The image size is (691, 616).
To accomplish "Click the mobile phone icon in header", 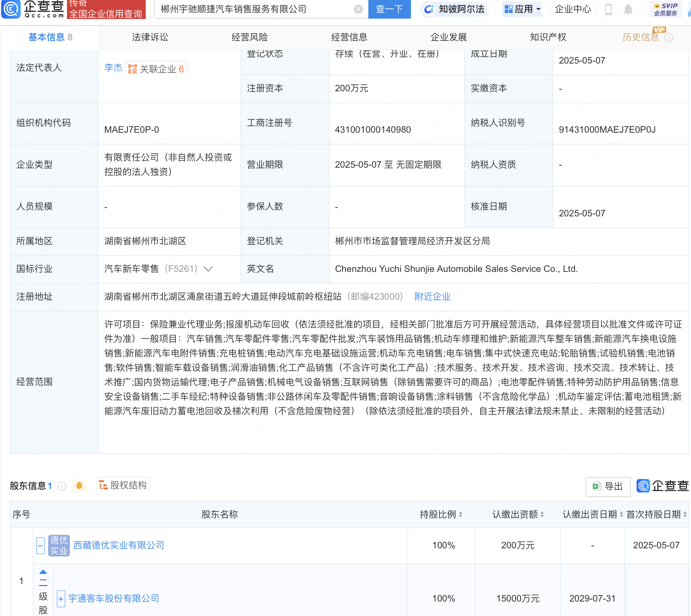I will [x=608, y=9].
